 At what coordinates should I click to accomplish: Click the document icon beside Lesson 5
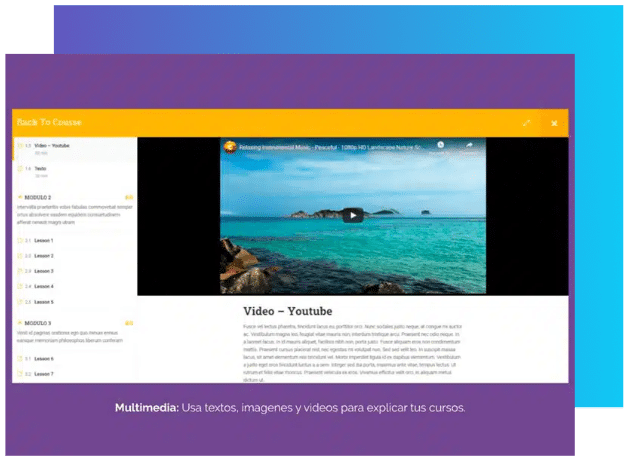pyautogui.click(x=19, y=301)
